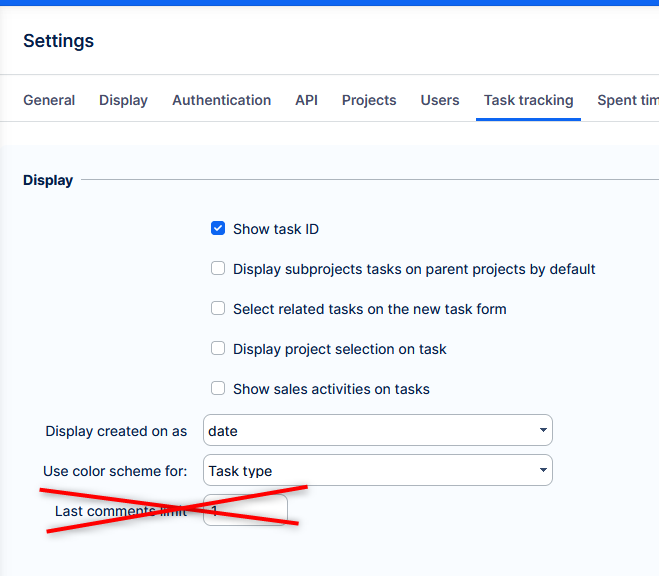Click the 'Display created on as' label
Viewport: 659px width, 576px height.
(x=116, y=432)
